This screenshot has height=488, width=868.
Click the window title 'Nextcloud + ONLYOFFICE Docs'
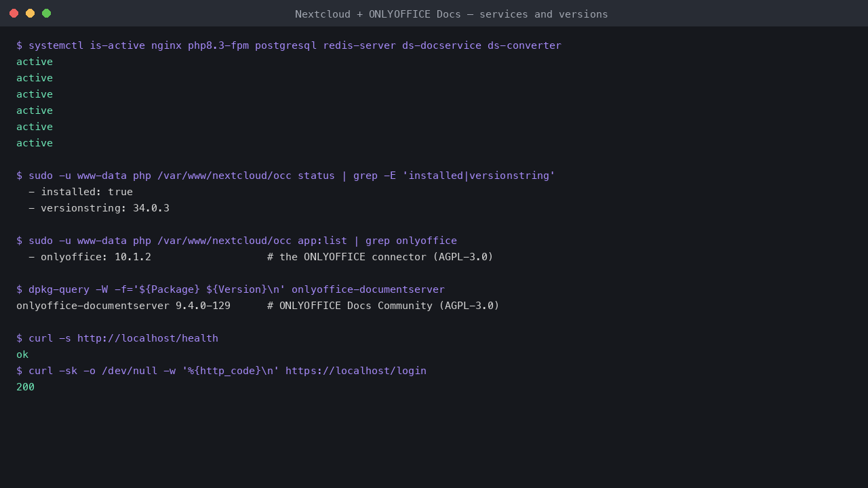click(x=451, y=14)
